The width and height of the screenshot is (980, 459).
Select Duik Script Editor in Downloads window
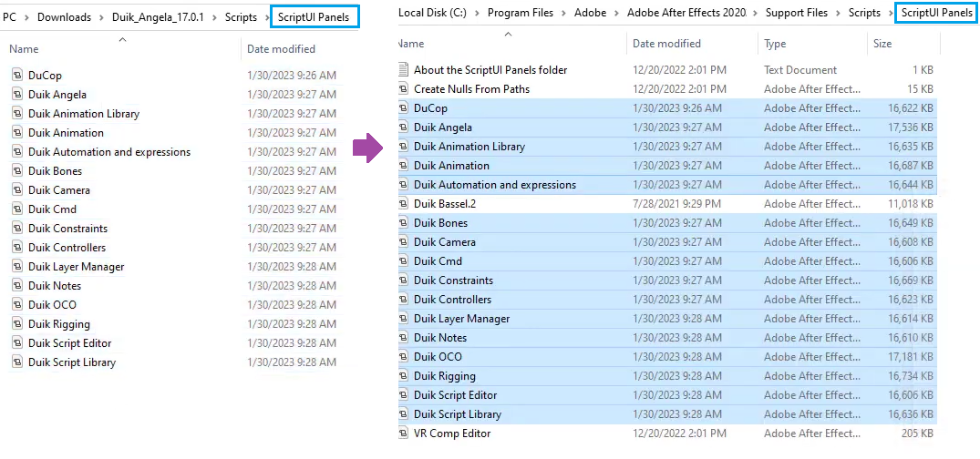(x=69, y=342)
